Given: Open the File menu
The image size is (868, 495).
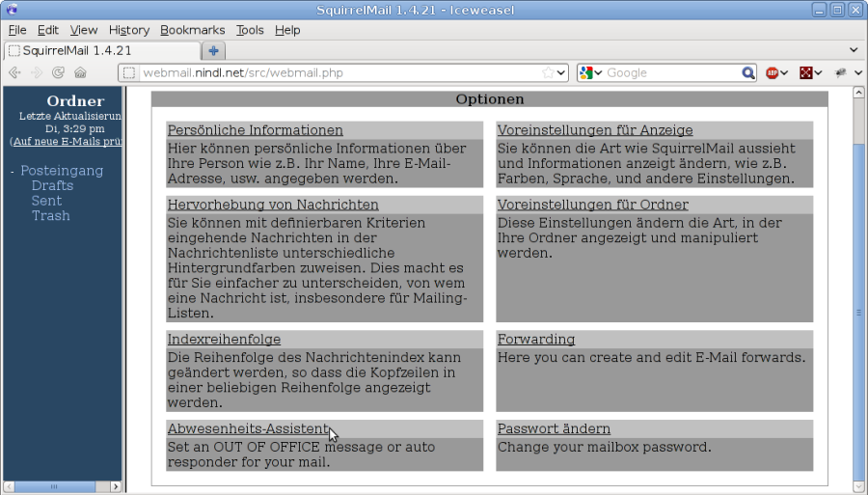Looking at the screenshot, I should [17, 30].
